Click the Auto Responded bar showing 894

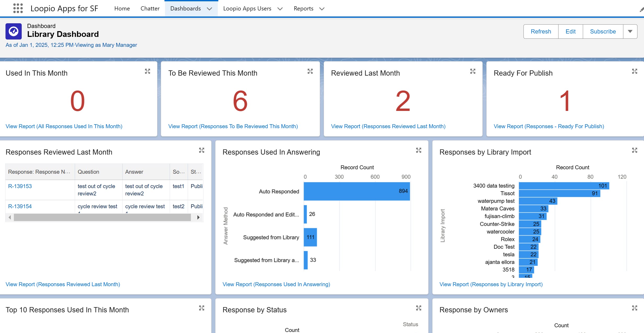[357, 191]
